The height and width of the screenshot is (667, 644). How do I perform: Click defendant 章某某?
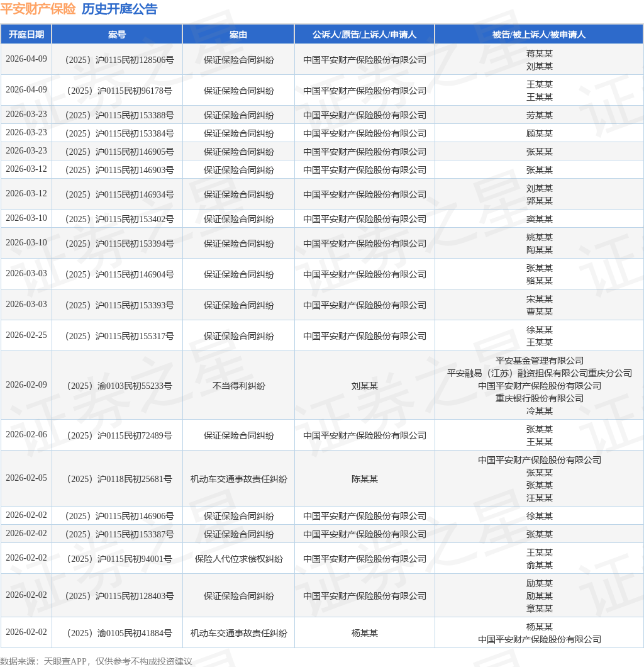click(540, 608)
